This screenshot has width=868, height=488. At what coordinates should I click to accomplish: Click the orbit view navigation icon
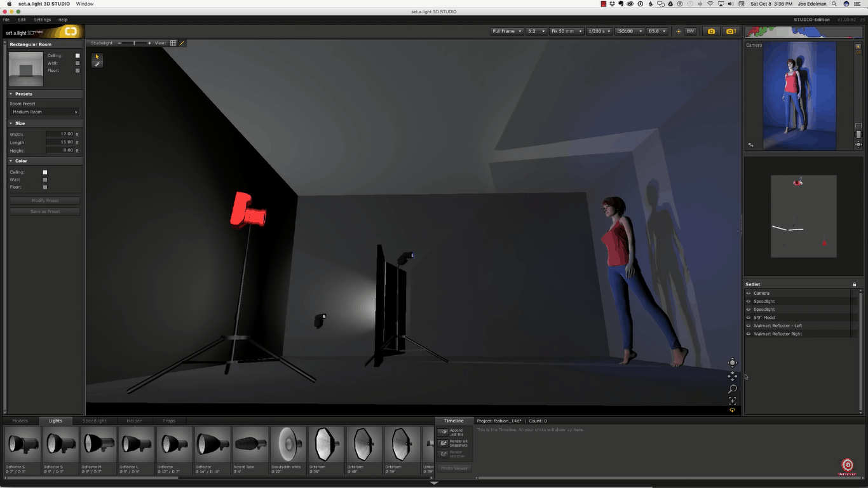click(733, 363)
